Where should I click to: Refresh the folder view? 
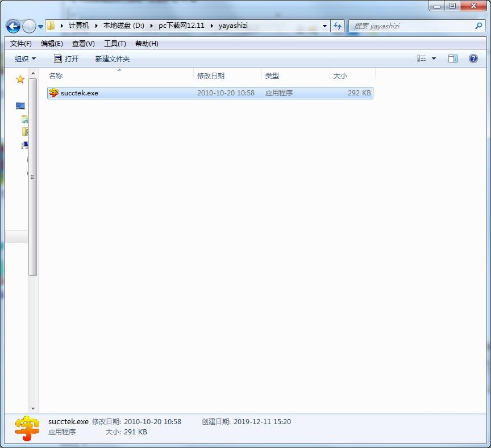(338, 26)
